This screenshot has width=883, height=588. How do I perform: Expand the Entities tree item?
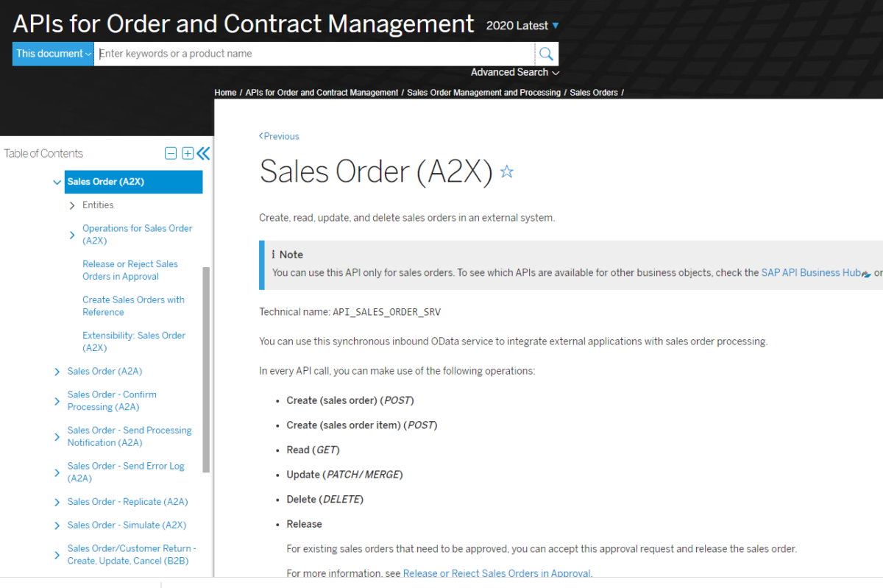[x=72, y=205]
